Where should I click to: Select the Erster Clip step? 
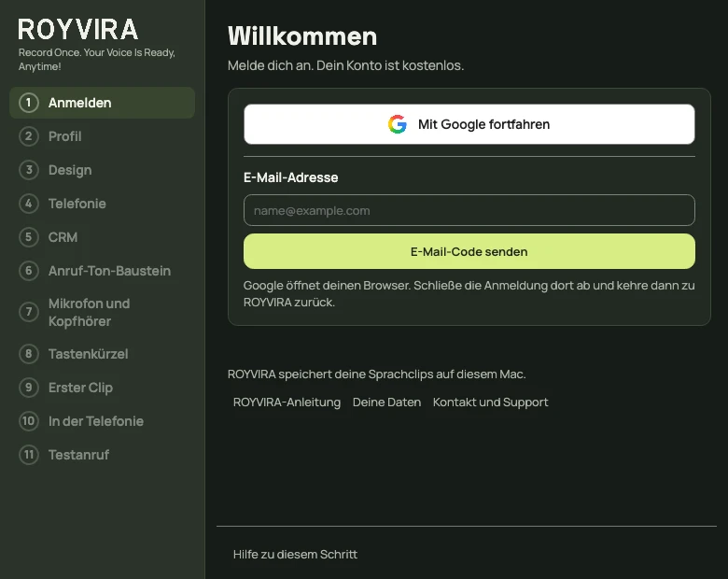[102, 387]
